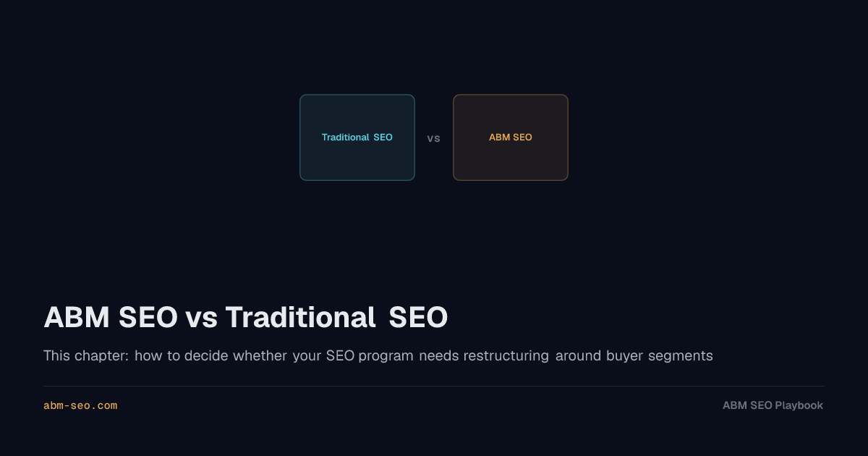
Task: Click the word 'Traditional' in the heading
Action: [299, 318]
